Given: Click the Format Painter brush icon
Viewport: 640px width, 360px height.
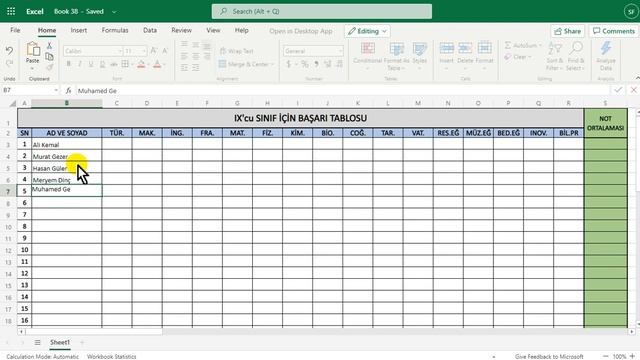Looking at the screenshot, I should tap(49, 67).
